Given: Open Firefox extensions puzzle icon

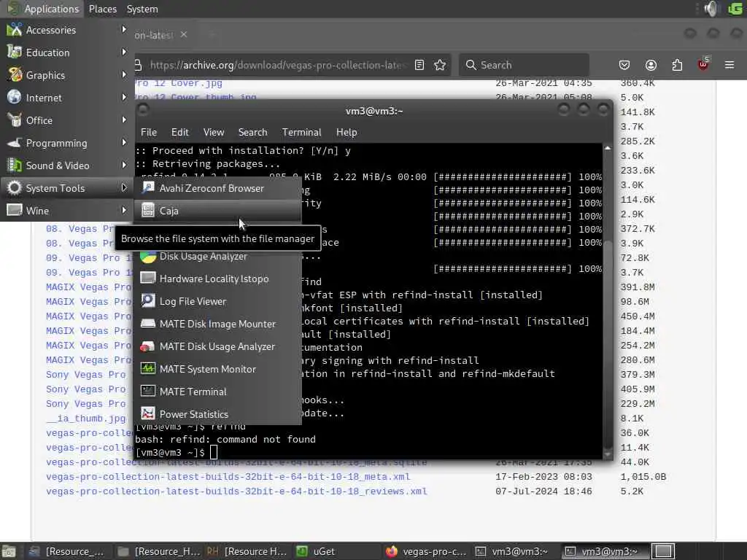Looking at the screenshot, I should tap(677, 65).
